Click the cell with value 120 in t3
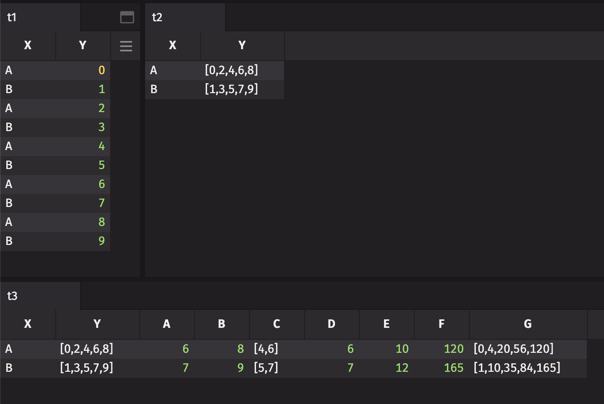The height and width of the screenshot is (404, 604). (441, 349)
